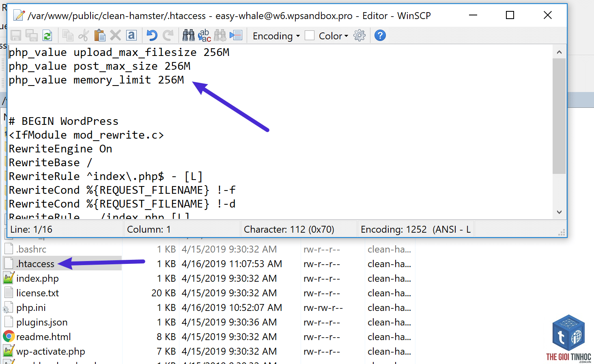Click the 'Character: 112 (0x70)' status entry
Image resolution: width=594 pixels, height=364 pixels.
(x=289, y=229)
